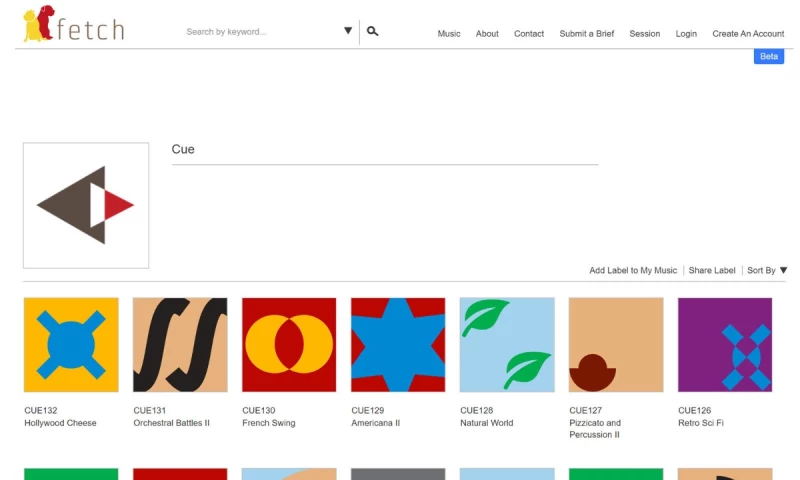The height and width of the screenshot is (480, 800).
Task: Type in the keyword search field
Action: coord(260,32)
